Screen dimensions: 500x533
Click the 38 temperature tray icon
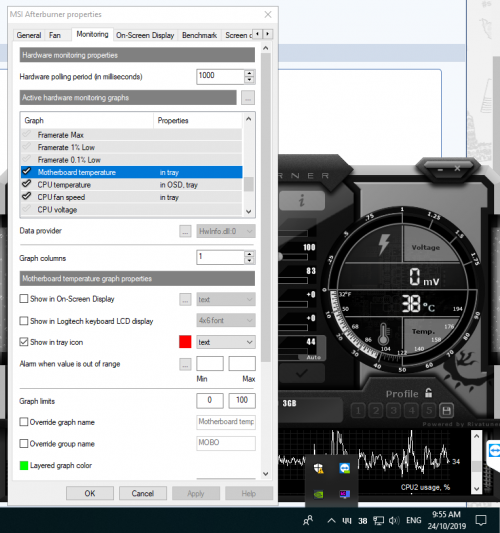[363, 521]
